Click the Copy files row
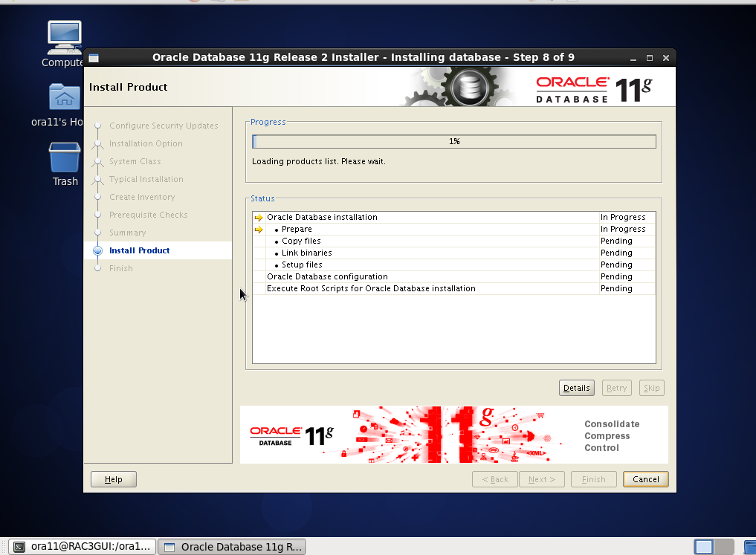The image size is (756, 555). click(453, 241)
